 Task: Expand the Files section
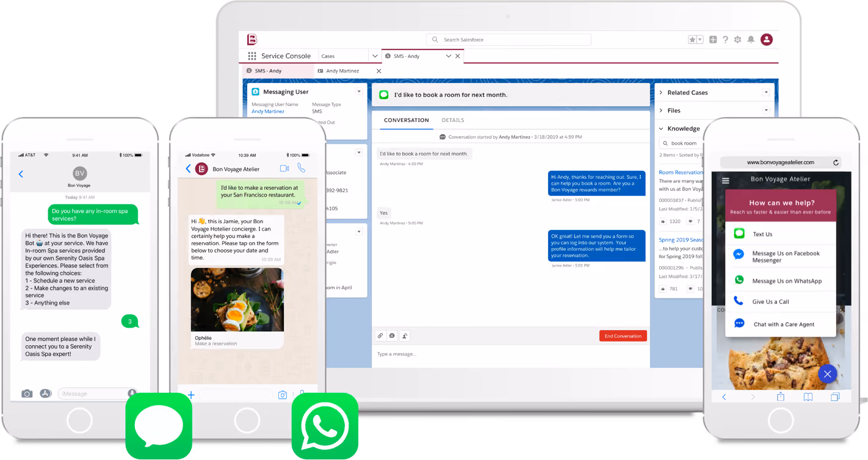(661, 110)
